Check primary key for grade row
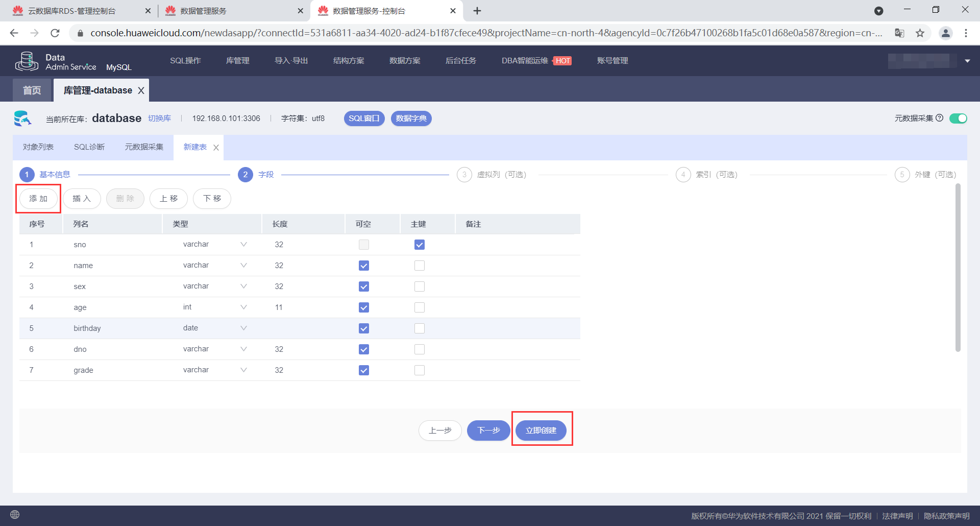Image resolution: width=980 pixels, height=526 pixels. [420, 370]
